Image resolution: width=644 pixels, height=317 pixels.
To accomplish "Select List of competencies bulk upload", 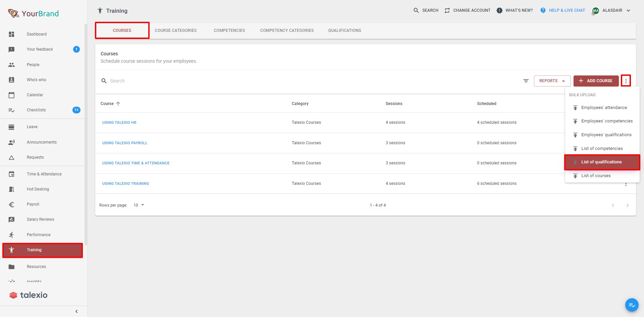I will tap(602, 149).
